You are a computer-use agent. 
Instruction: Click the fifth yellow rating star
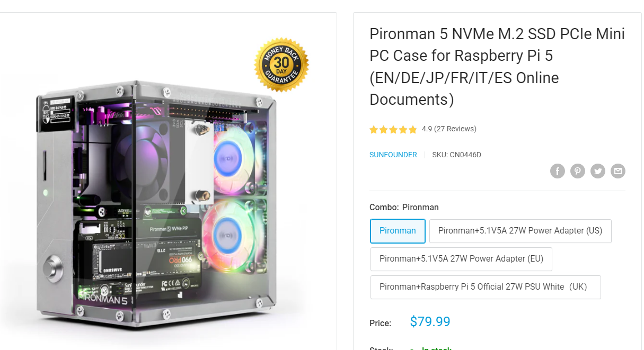click(412, 129)
